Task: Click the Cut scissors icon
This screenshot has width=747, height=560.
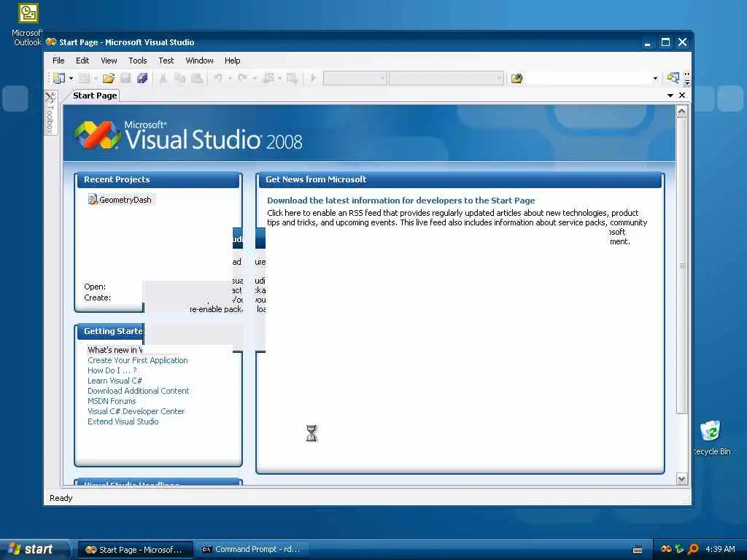Action: (163, 78)
